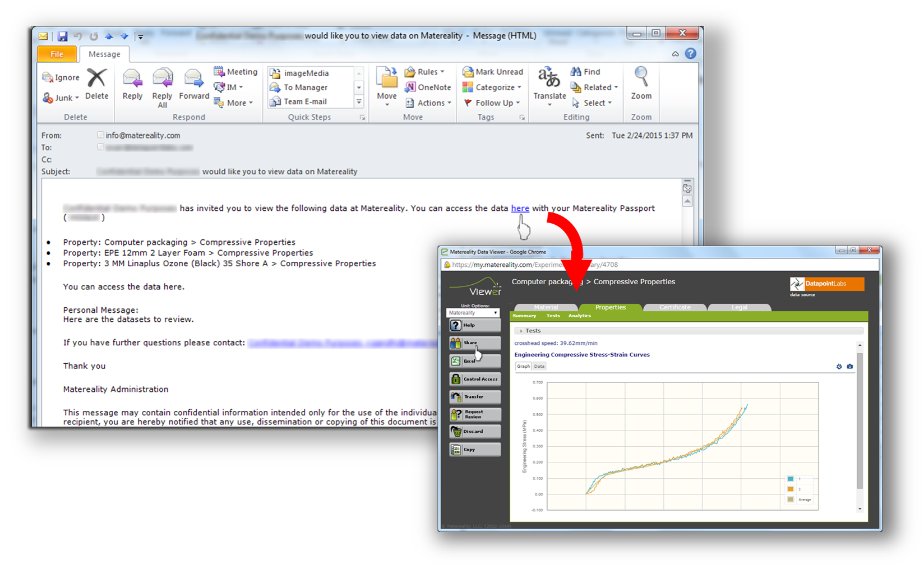Open Control Access in the Viewer sidebar
924x569 pixels.
point(475,379)
